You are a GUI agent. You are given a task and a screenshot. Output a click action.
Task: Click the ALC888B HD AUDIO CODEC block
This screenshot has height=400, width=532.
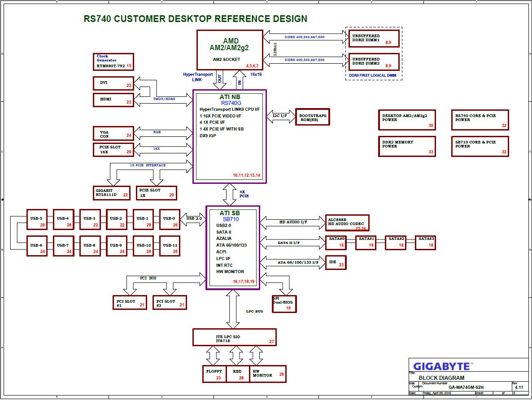coord(347,222)
